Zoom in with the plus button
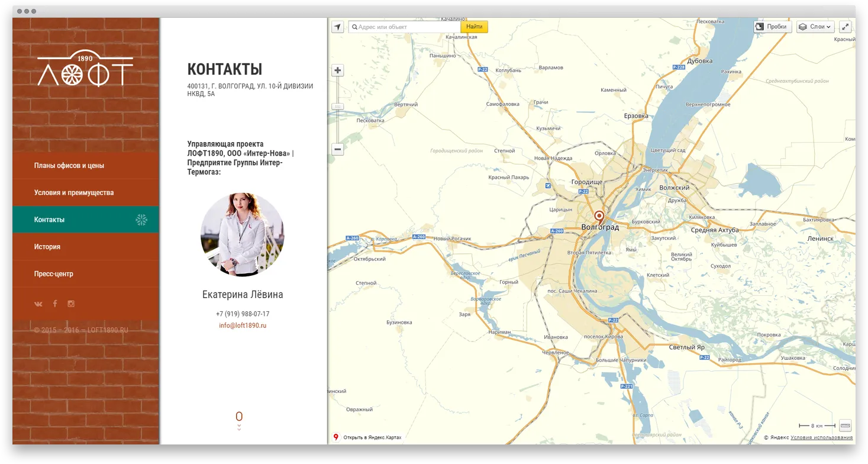The height and width of the screenshot is (464, 868). click(x=338, y=70)
